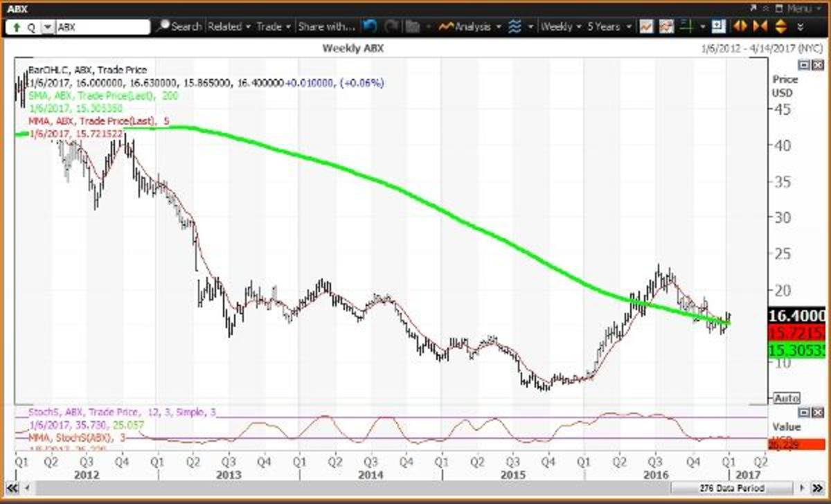Click Share with... button
Image resolution: width=831 pixels, height=504 pixels.
click(x=326, y=27)
